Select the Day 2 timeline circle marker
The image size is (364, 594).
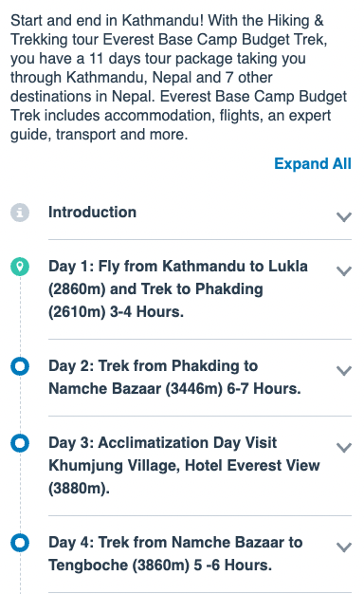(20, 366)
